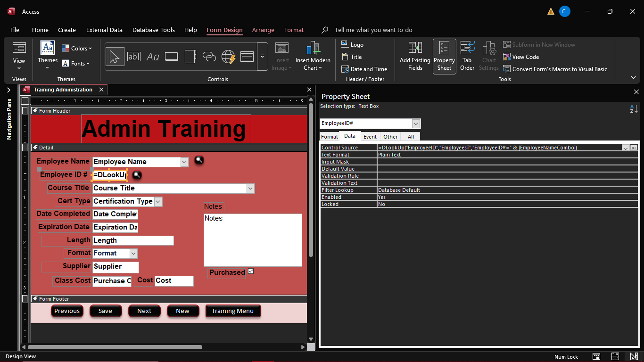Open Tab Order dialog from ribbon

tap(467, 56)
